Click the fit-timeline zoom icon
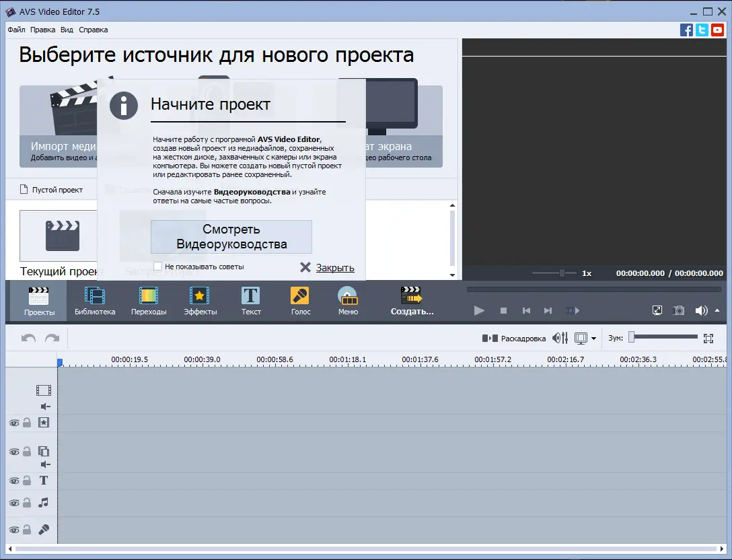 click(707, 337)
